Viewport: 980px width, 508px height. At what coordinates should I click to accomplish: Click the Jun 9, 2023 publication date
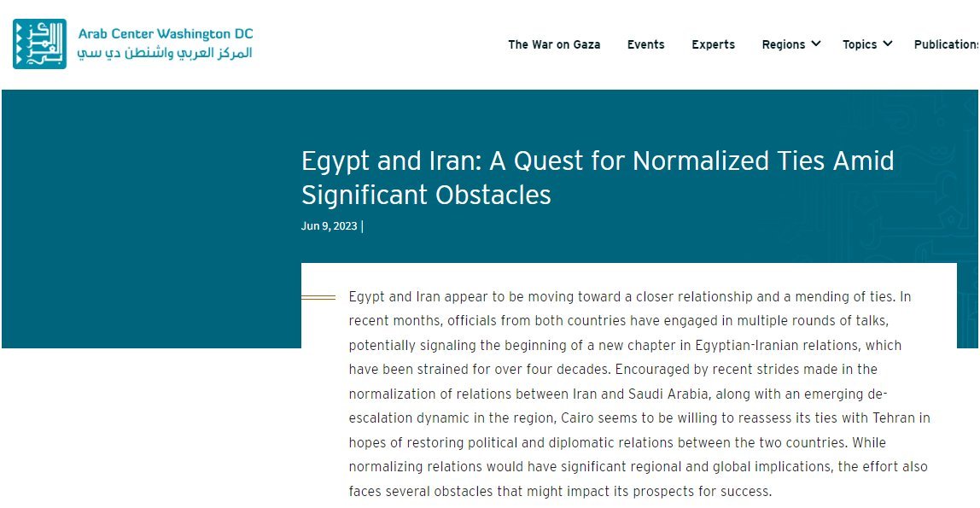click(329, 226)
